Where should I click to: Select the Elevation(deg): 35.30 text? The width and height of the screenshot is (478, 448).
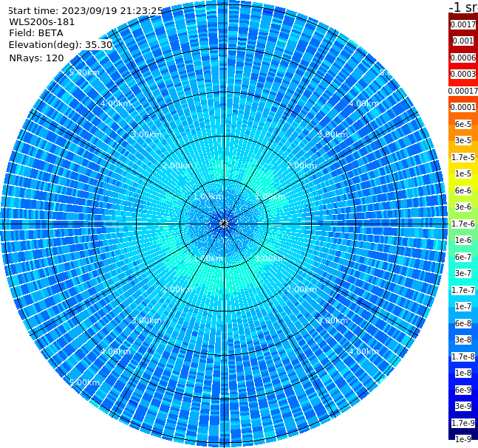click(x=61, y=45)
